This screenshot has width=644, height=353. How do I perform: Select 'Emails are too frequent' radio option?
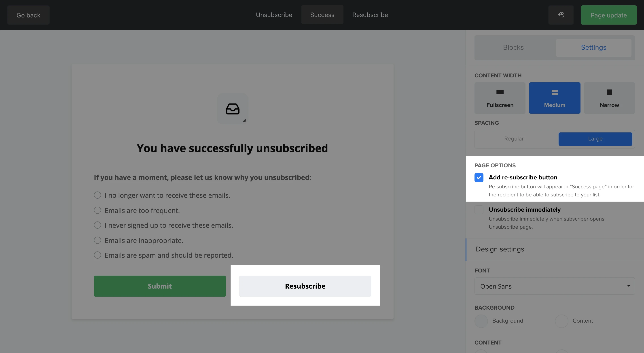click(x=97, y=210)
